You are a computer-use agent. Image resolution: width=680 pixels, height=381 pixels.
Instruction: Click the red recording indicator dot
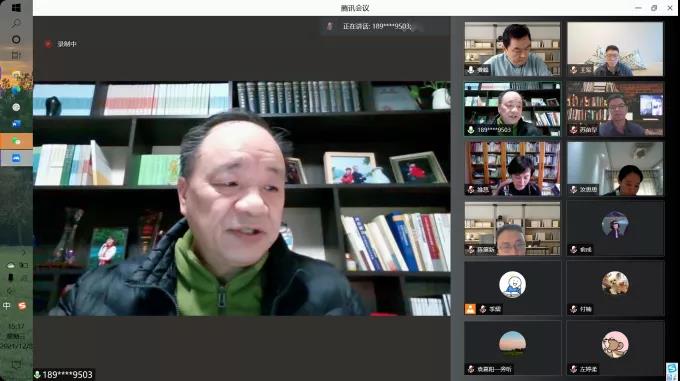(48, 44)
